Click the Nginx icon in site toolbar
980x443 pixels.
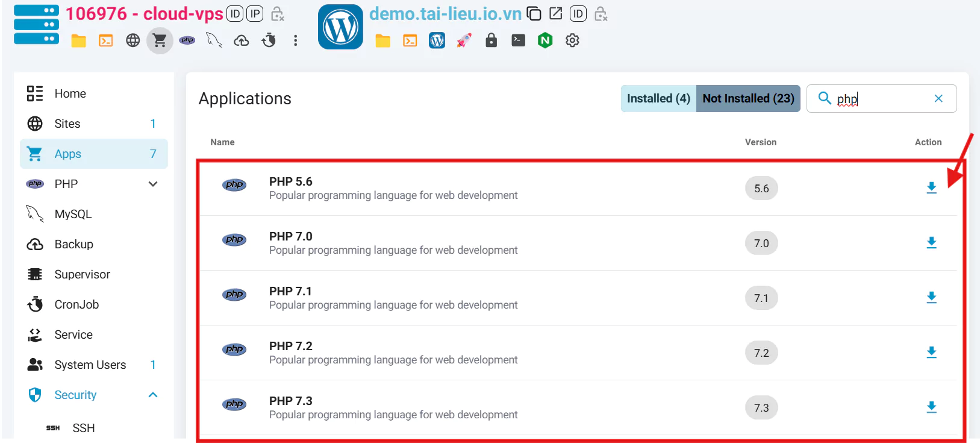coord(545,40)
